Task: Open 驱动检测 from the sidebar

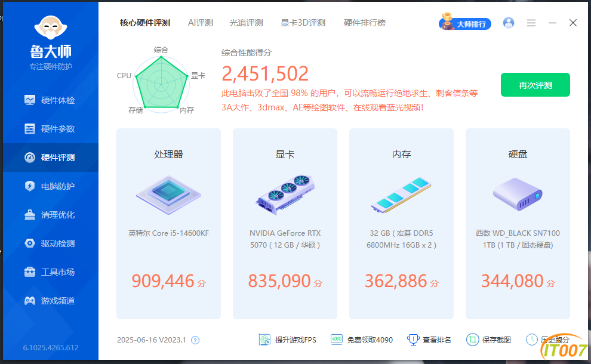Action: click(x=51, y=243)
